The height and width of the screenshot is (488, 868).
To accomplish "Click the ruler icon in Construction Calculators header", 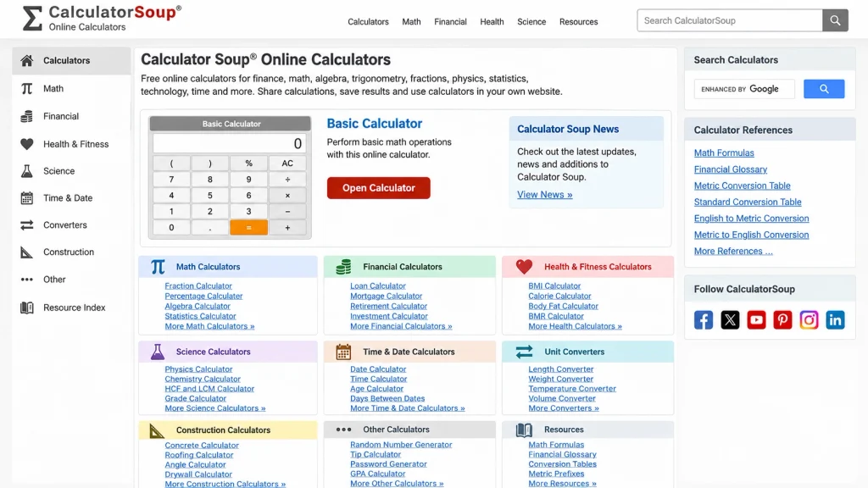I will 157,430.
